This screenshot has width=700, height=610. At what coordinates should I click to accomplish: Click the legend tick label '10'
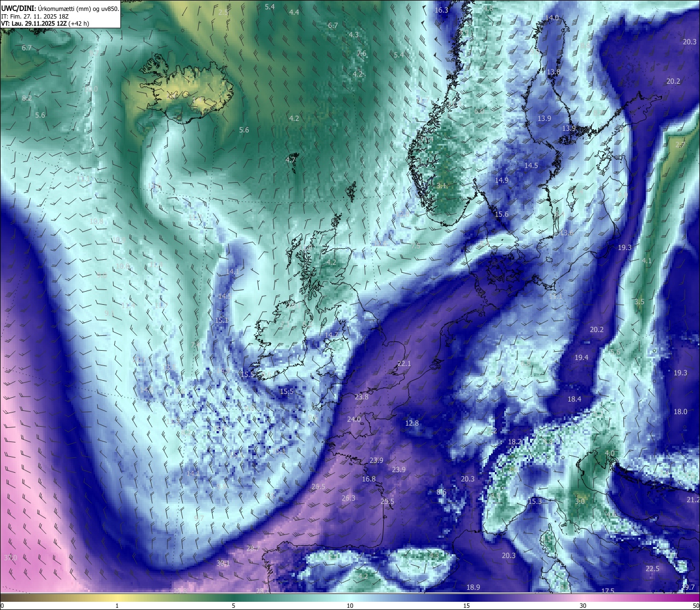tap(350, 606)
